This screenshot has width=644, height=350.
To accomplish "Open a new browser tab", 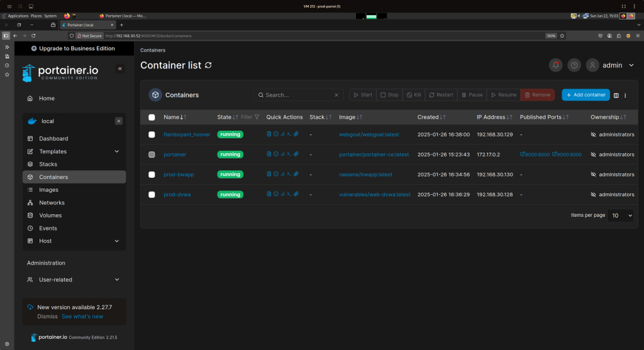I will click(121, 25).
